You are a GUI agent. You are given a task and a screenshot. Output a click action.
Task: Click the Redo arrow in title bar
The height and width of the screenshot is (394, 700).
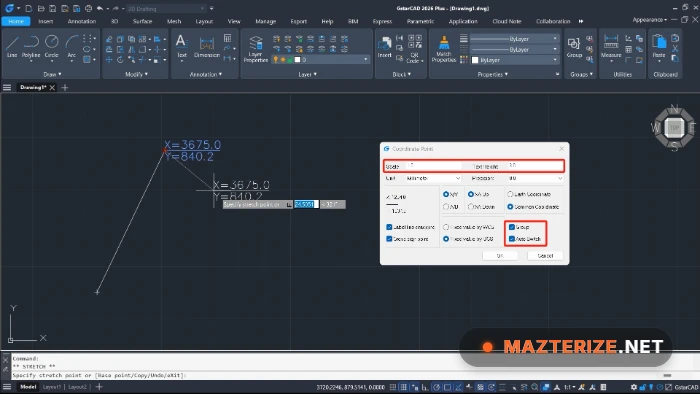[x=116, y=8]
